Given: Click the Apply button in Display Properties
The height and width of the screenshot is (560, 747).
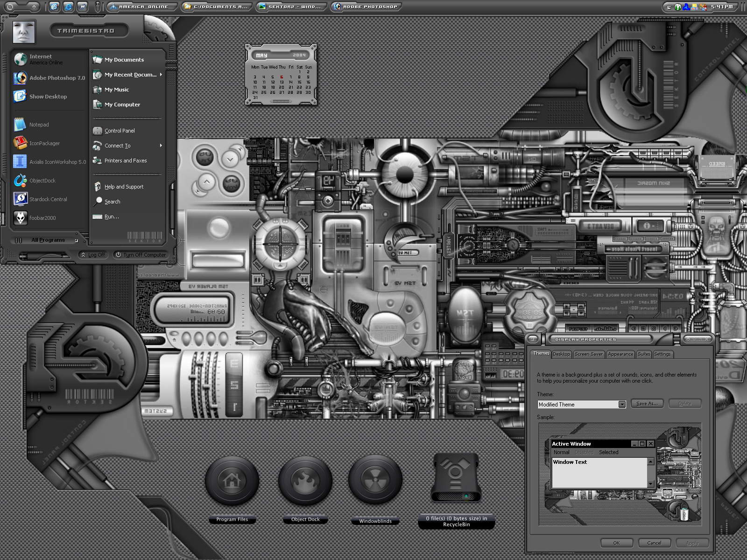Looking at the screenshot, I should click(x=692, y=543).
